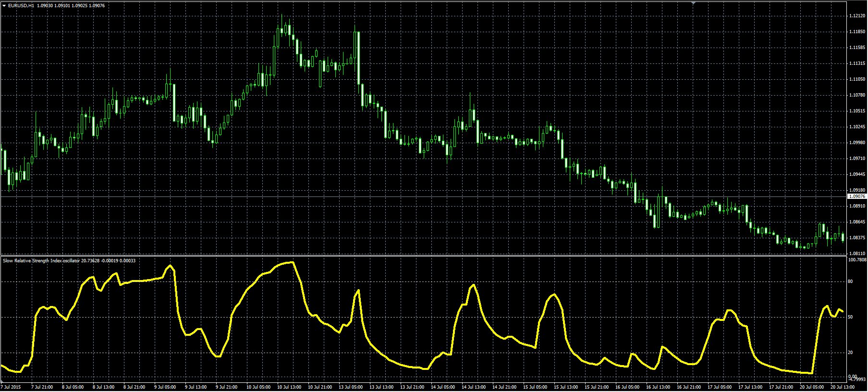Screen dimensions: 868x392
Task: Click the 20 Jul 13:00 time label
Action: (843, 387)
